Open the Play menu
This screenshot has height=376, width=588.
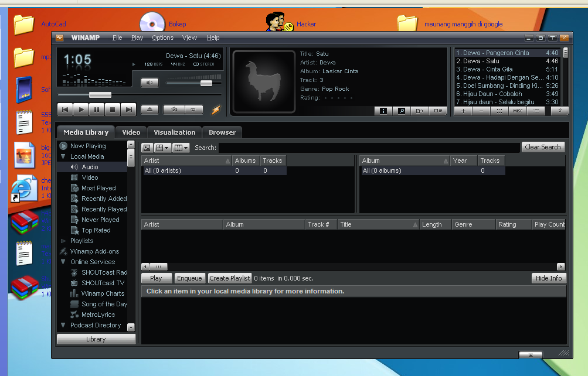tap(137, 38)
